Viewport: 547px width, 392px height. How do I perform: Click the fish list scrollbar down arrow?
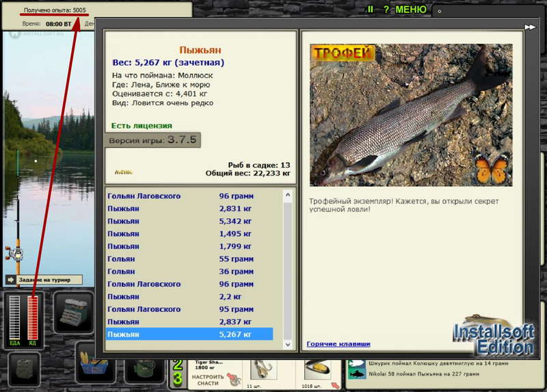(288, 345)
